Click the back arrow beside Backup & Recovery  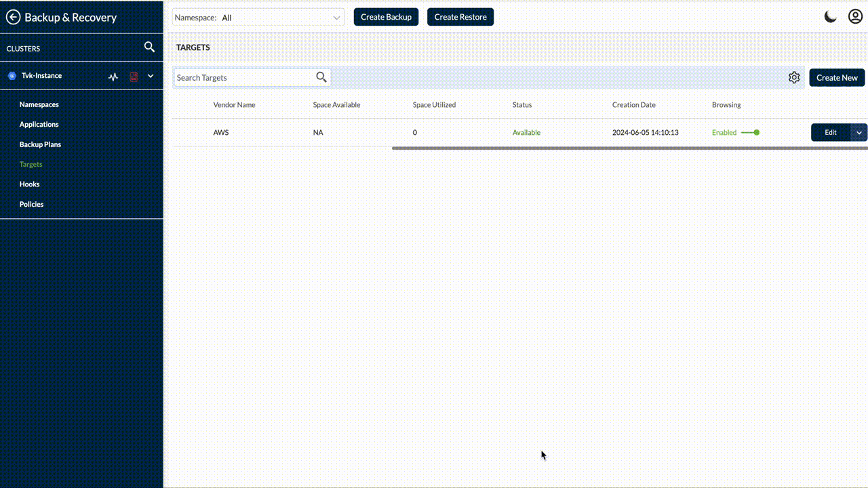(x=13, y=18)
